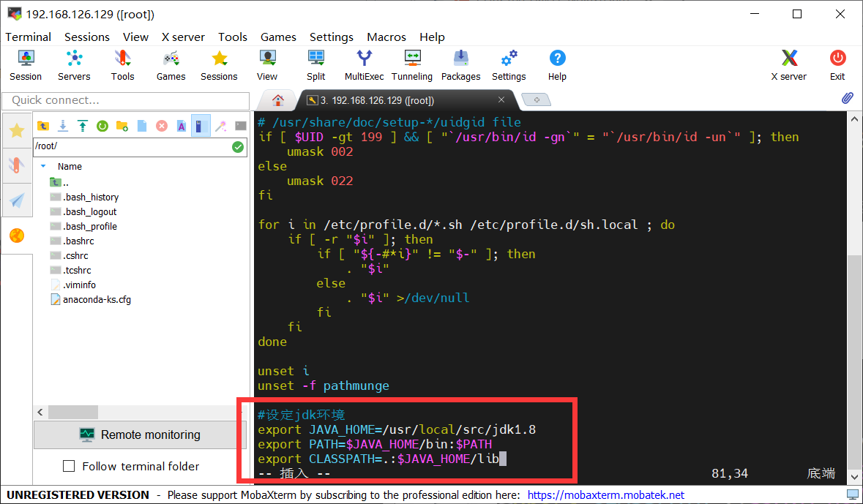Click the rename file 'A' icon

click(181, 126)
